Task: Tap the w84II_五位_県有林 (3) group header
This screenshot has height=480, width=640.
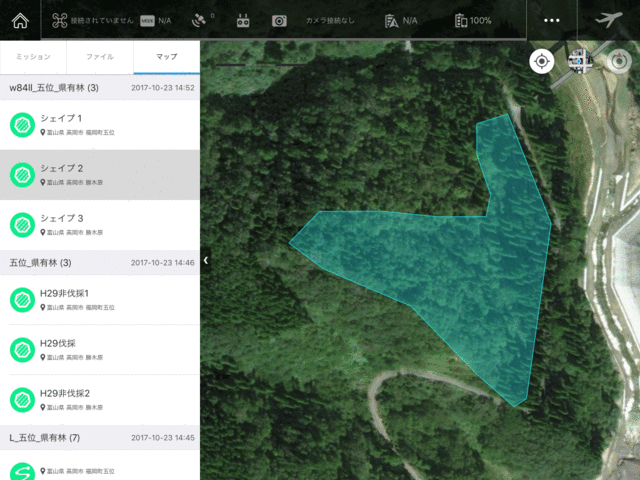Action: (x=100, y=87)
